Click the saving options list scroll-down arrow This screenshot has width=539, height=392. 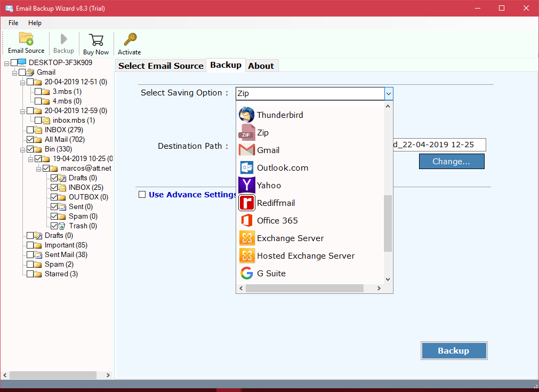tap(388, 279)
